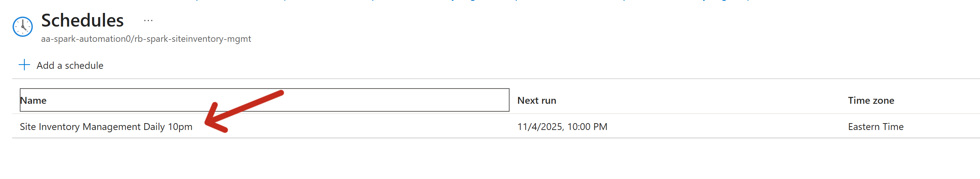Sort by the Name column header

point(33,100)
